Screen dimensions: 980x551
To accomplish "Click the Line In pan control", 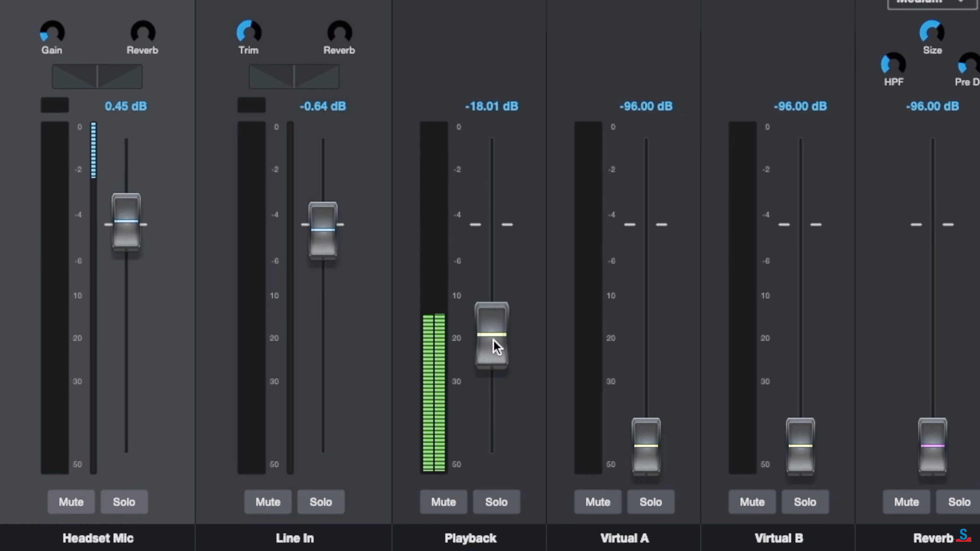I will [x=294, y=77].
